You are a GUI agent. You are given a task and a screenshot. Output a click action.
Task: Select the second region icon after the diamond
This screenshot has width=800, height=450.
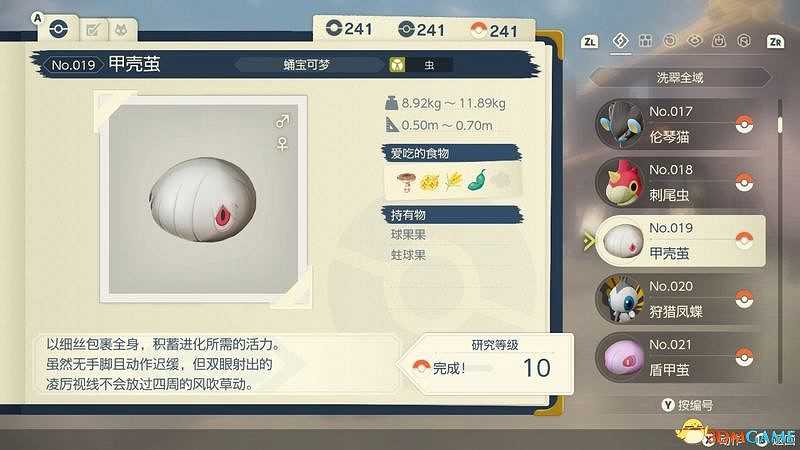[x=670, y=41]
